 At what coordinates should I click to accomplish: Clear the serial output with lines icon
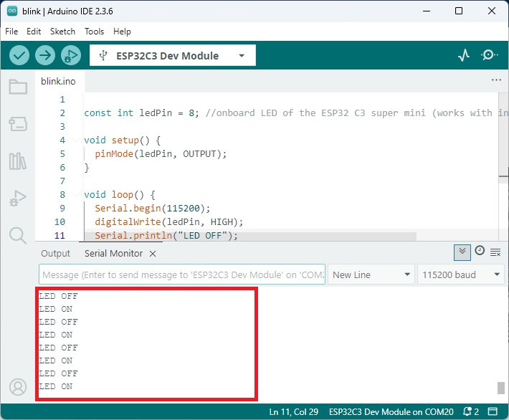coord(495,252)
